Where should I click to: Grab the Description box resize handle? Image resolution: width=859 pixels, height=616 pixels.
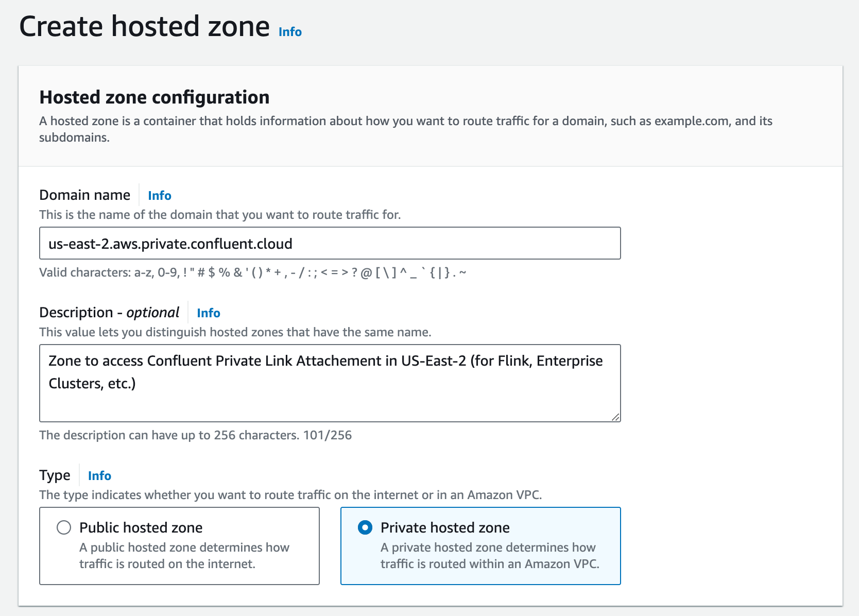[615, 417]
